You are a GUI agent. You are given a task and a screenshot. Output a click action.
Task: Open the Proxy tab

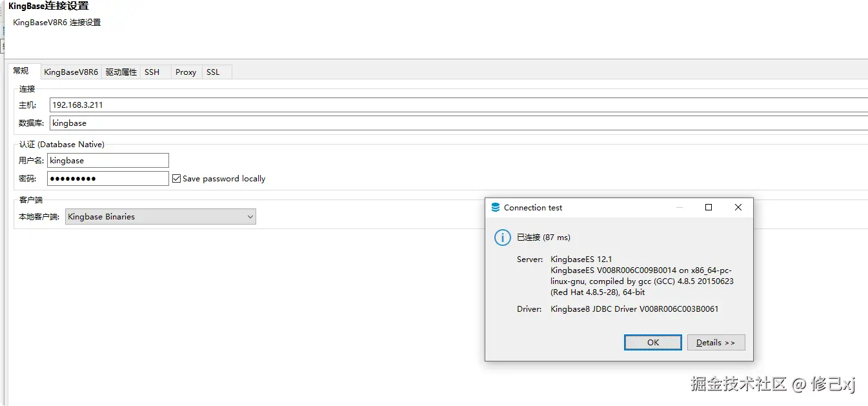pyautogui.click(x=186, y=72)
